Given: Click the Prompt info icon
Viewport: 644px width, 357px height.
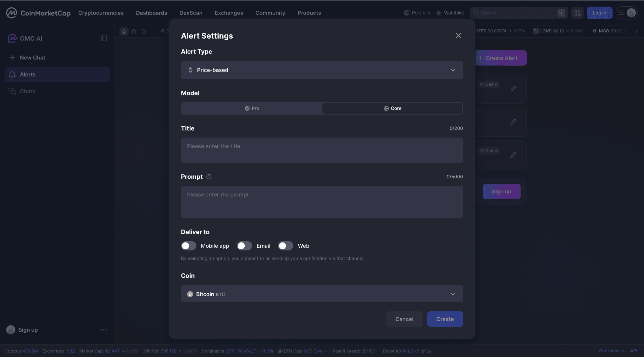Looking at the screenshot, I should point(209,177).
